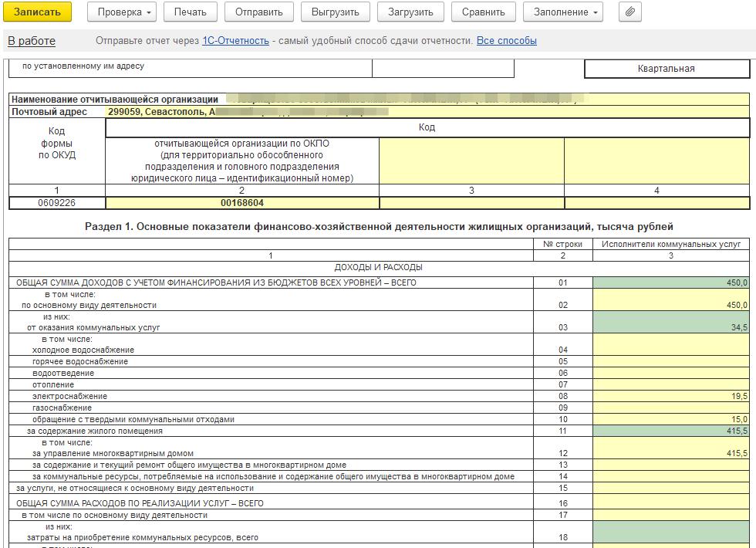Select value cell for электроснабжение row 08
The image size is (756, 548).
[670, 396]
